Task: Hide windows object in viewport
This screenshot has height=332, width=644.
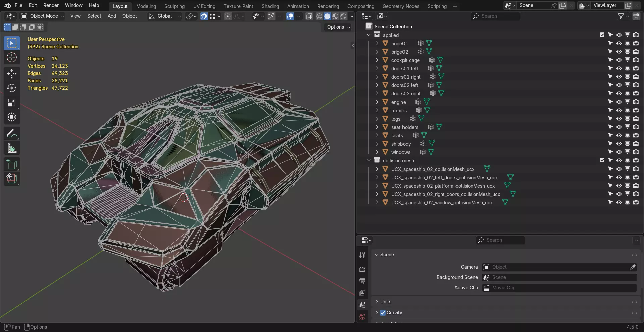Action: tap(619, 152)
